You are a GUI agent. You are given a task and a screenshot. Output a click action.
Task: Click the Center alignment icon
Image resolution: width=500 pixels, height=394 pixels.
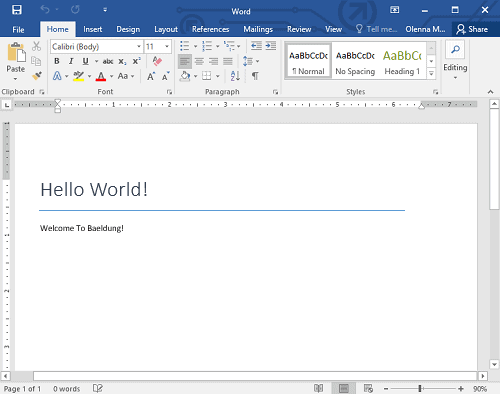click(x=199, y=61)
